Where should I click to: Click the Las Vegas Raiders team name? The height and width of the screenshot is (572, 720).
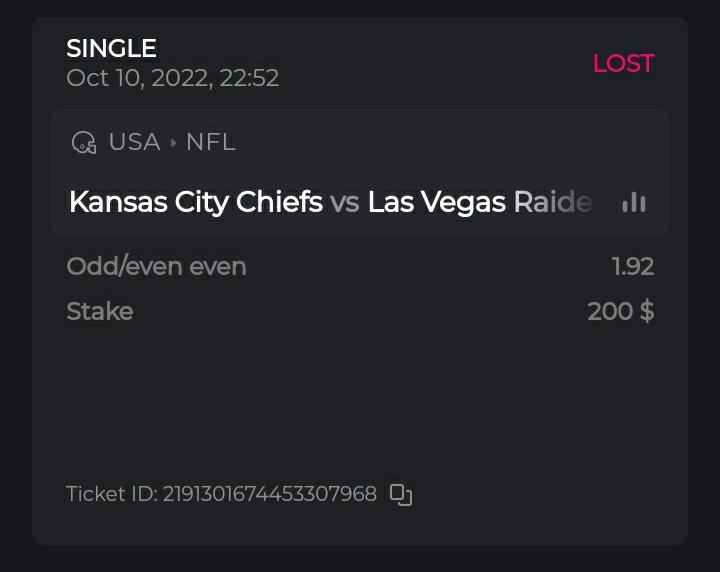(480, 203)
